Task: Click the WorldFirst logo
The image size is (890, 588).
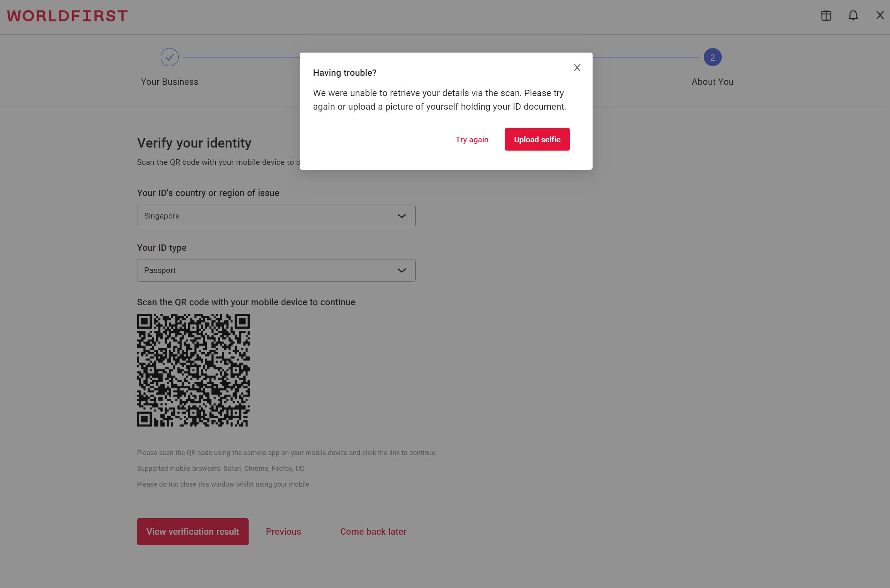Action: coord(68,16)
